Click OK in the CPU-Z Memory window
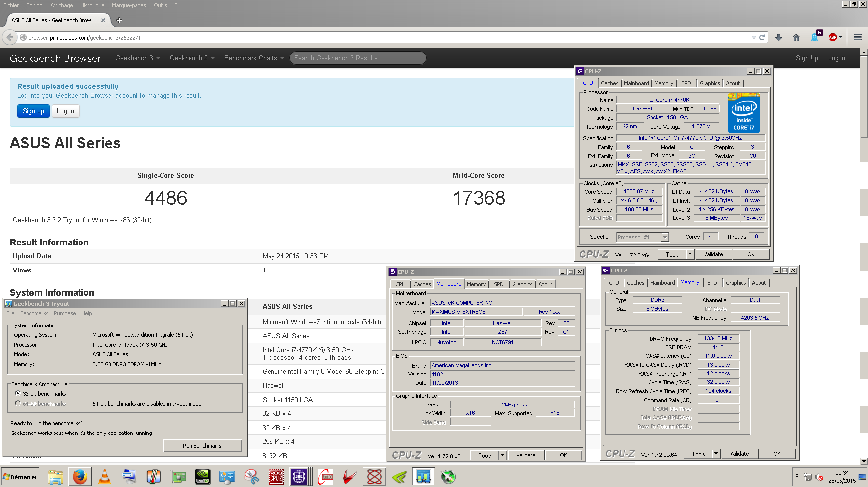The image size is (868, 487). point(777,454)
